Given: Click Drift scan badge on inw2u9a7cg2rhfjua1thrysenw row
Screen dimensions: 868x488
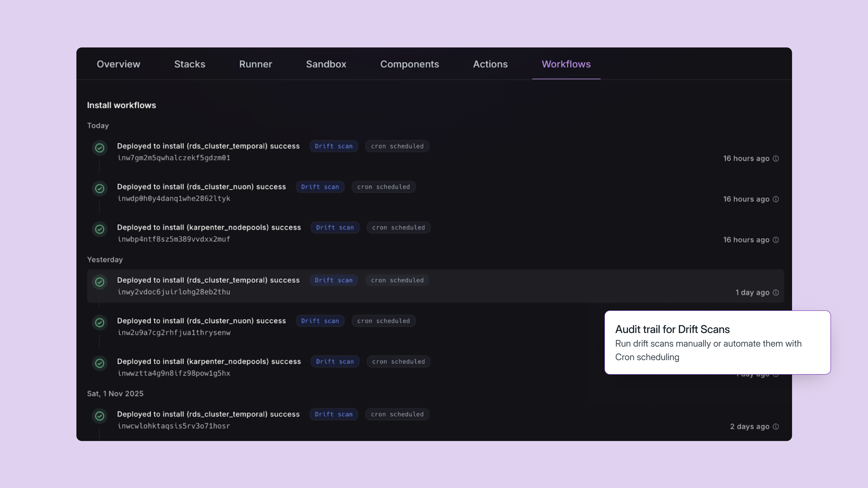Looking at the screenshot, I should coord(320,321).
